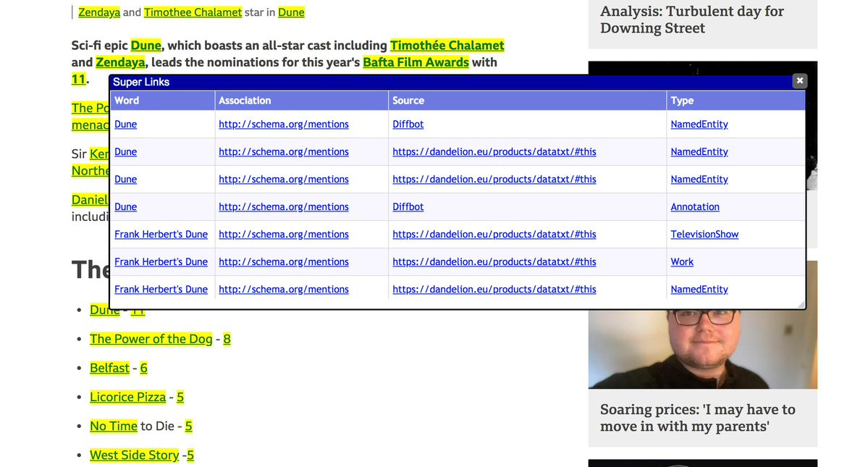Image resolution: width=868 pixels, height=467 pixels.
Task: Open Frank Herbert's Dune in the bottom NamedEntity row
Action: [161, 290]
